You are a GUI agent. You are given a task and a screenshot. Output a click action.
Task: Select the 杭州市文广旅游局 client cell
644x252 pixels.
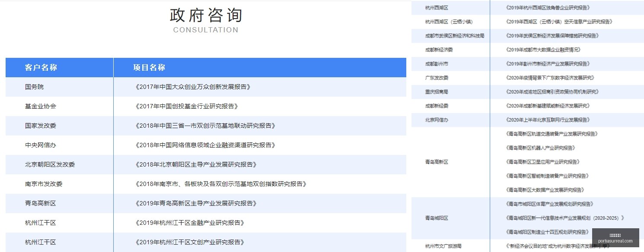pyautogui.click(x=443, y=246)
